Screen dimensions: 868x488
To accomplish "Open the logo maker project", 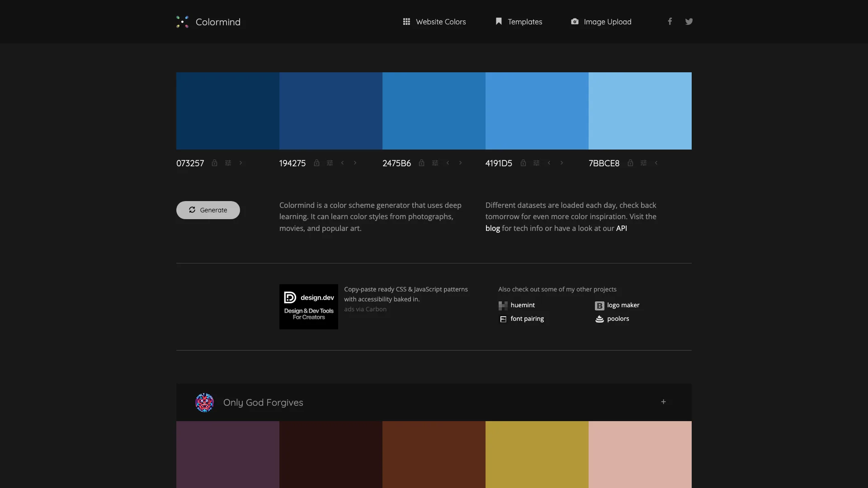I will tap(617, 305).
